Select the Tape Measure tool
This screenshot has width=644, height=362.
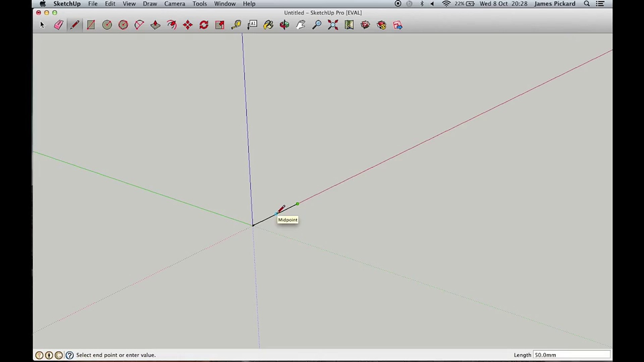pyautogui.click(x=236, y=25)
